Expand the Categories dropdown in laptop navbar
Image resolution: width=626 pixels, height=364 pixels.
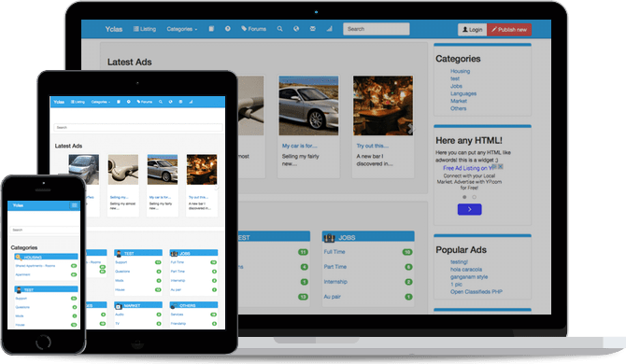[x=181, y=29]
